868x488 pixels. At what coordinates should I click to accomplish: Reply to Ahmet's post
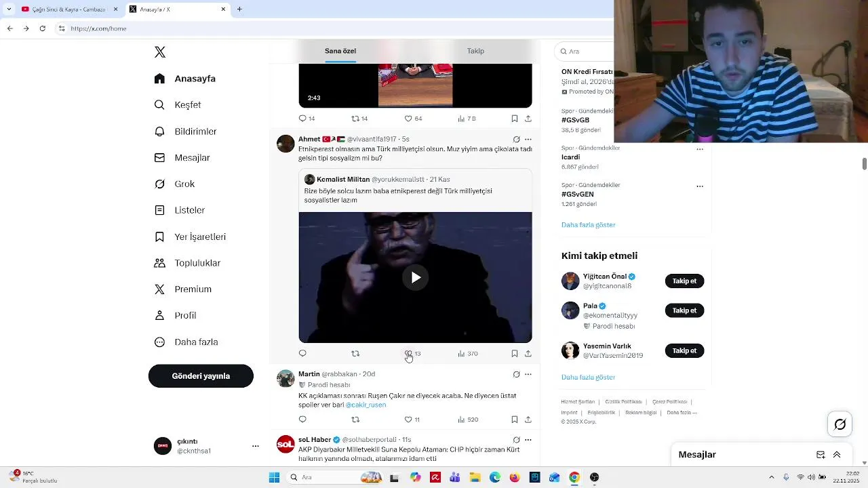click(303, 354)
